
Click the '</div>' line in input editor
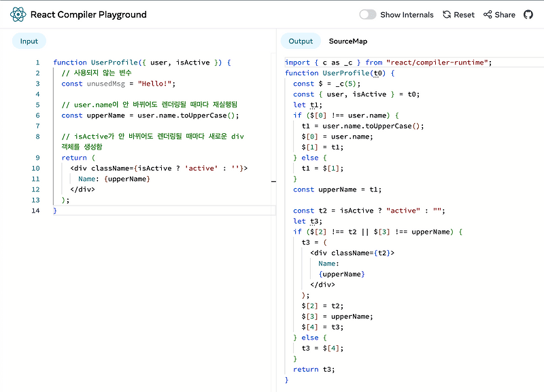[x=82, y=190]
